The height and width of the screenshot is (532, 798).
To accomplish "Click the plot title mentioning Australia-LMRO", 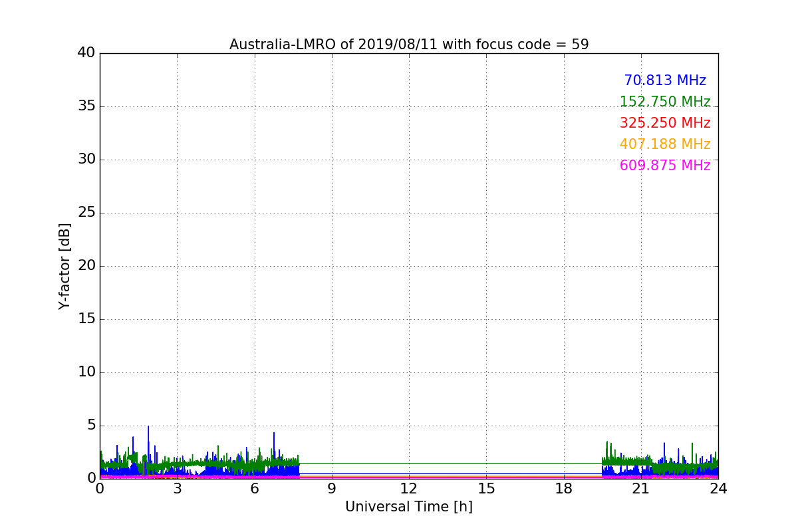I will [409, 45].
